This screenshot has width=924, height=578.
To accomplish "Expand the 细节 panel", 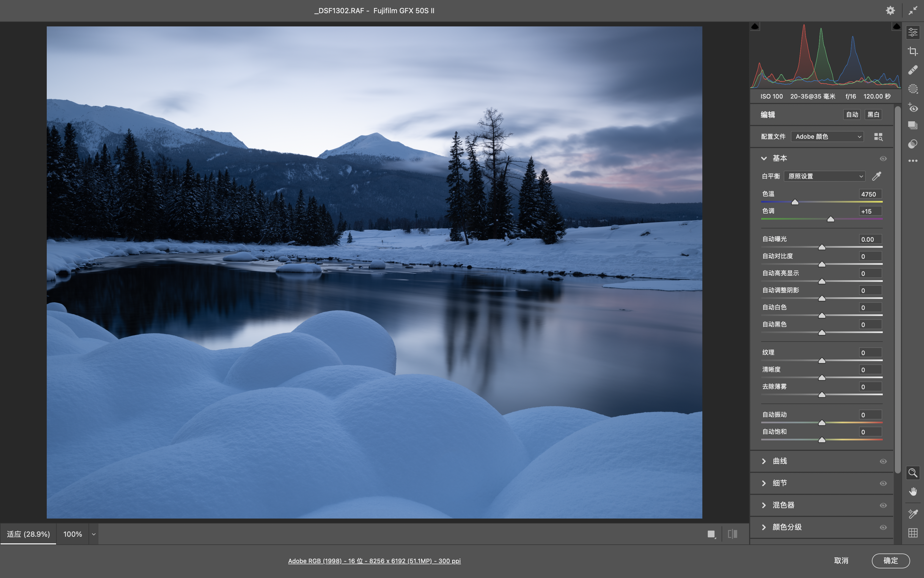I will tap(764, 483).
